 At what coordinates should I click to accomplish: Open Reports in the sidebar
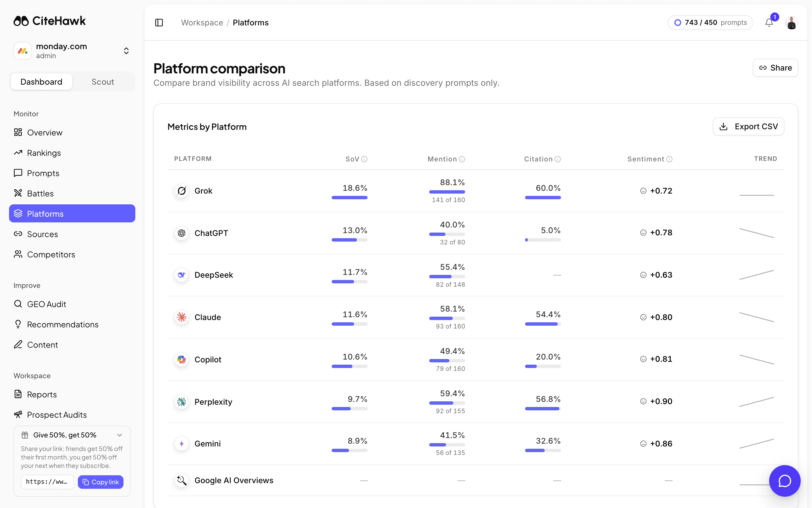72,395
